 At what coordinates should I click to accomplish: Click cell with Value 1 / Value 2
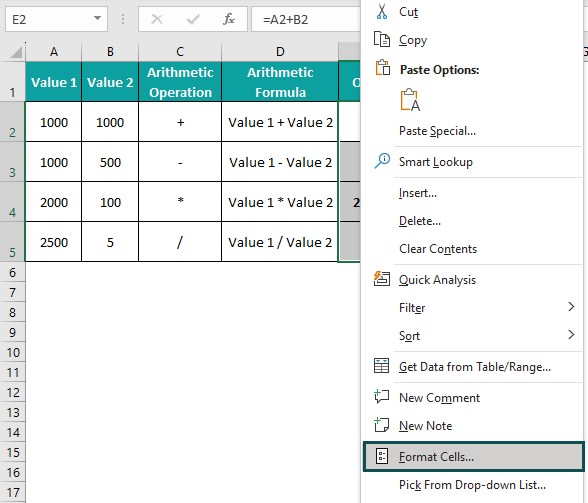(x=280, y=242)
